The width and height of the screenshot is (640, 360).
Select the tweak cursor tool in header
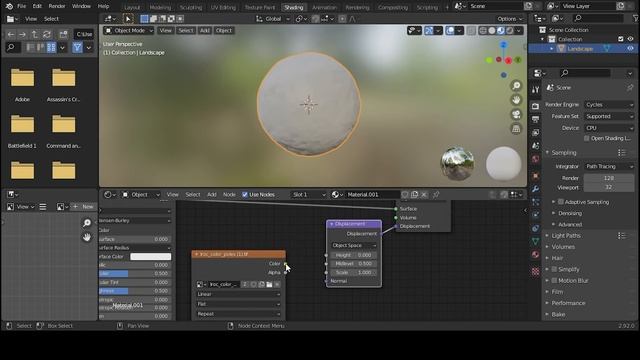128,19
